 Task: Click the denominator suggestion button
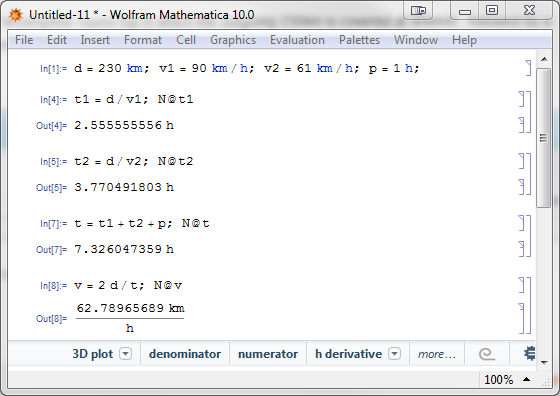185,354
